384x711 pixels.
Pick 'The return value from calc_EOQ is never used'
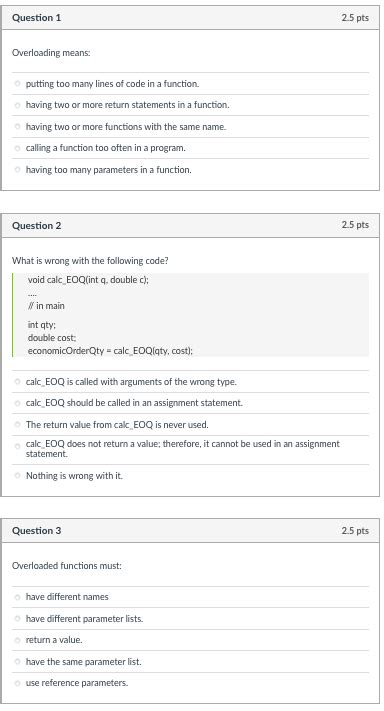17,425
